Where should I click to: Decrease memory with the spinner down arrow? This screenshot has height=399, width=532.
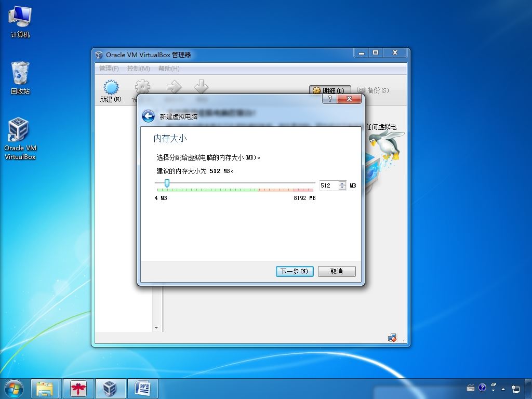click(342, 188)
